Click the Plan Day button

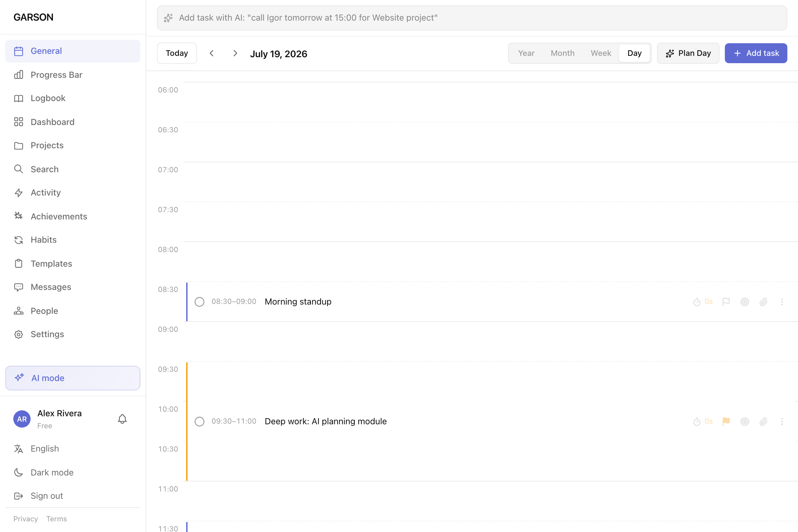(x=688, y=53)
